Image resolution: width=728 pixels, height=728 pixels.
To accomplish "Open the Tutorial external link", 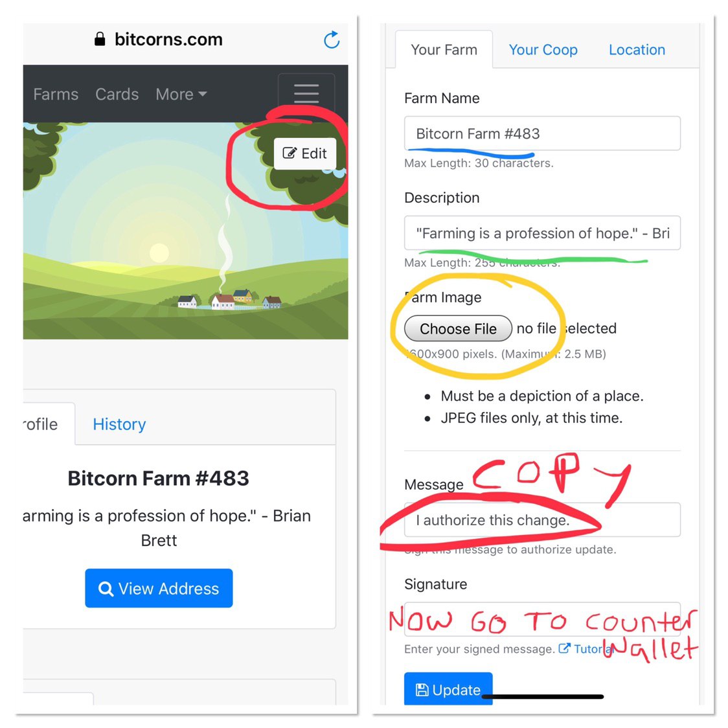I will (x=586, y=648).
